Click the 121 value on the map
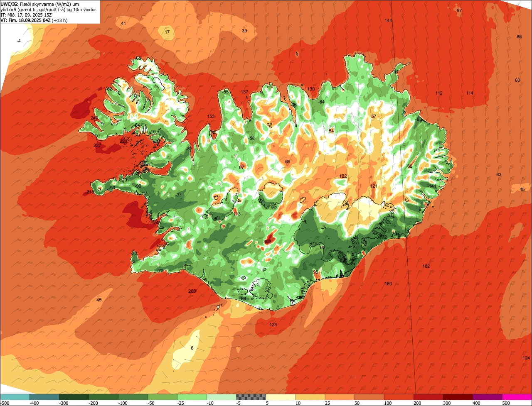 click(x=374, y=186)
